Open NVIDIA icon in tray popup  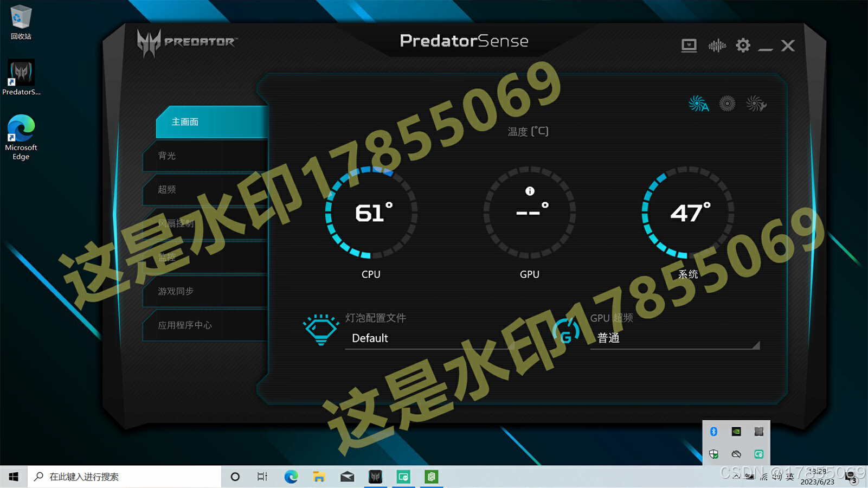click(x=736, y=432)
